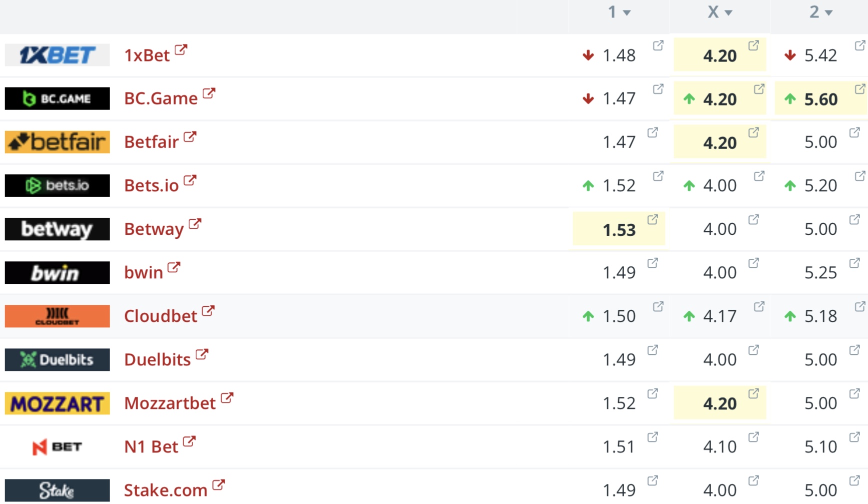Open the Duelbits bookmaker link

[157, 360]
